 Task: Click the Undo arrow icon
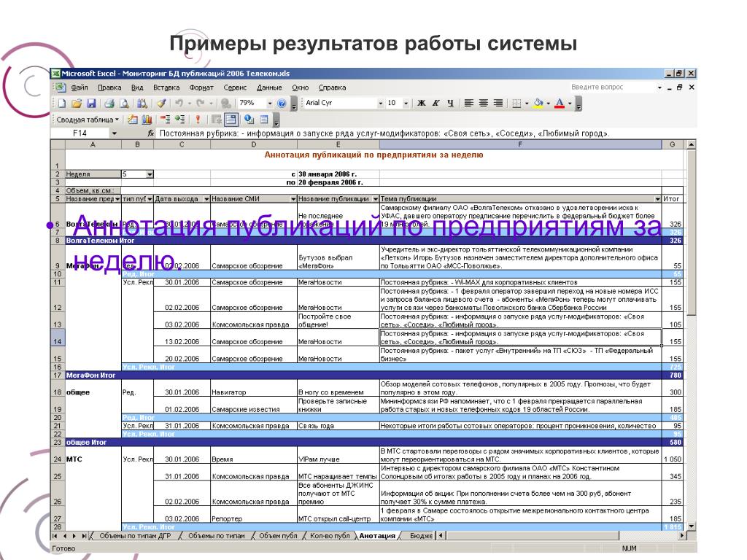point(179,103)
